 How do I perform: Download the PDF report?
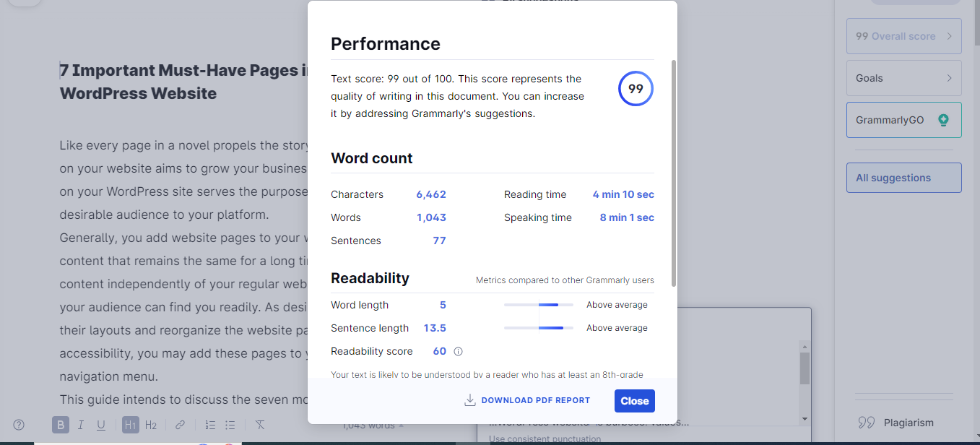click(527, 400)
